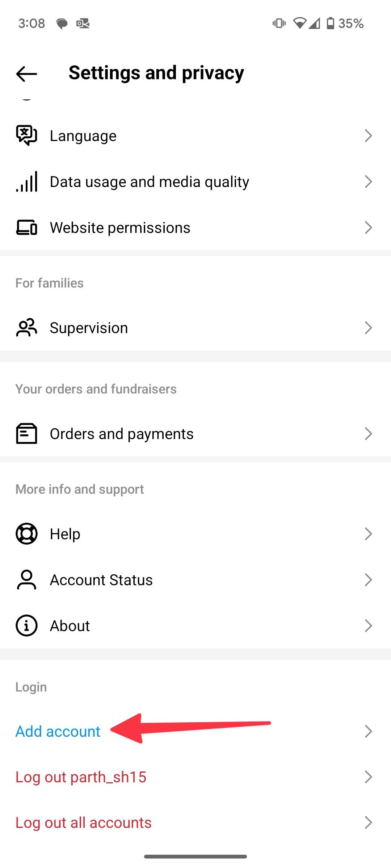Tap Log out parth_sh15
The image size is (391, 868).
point(81,777)
